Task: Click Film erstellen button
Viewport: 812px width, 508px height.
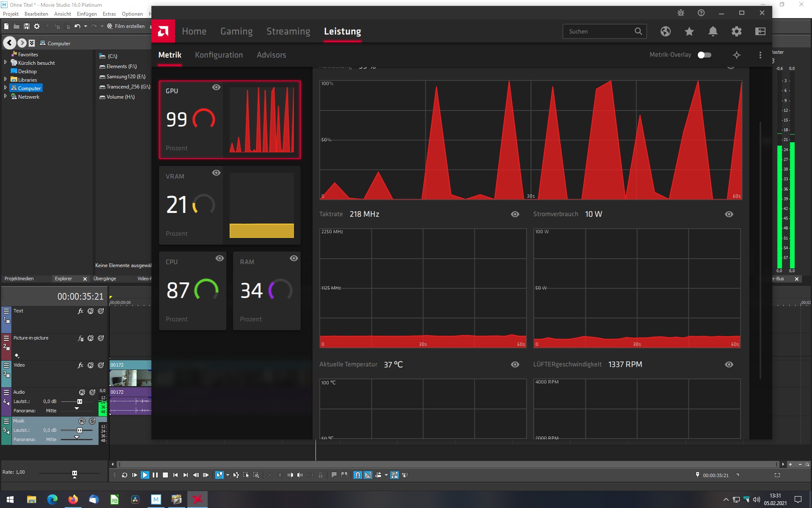Action: point(126,26)
